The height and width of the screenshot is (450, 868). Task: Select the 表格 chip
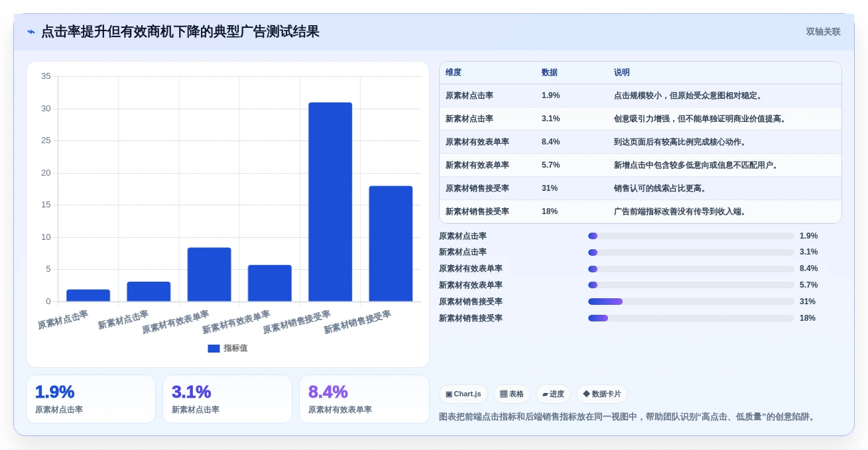pos(512,394)
